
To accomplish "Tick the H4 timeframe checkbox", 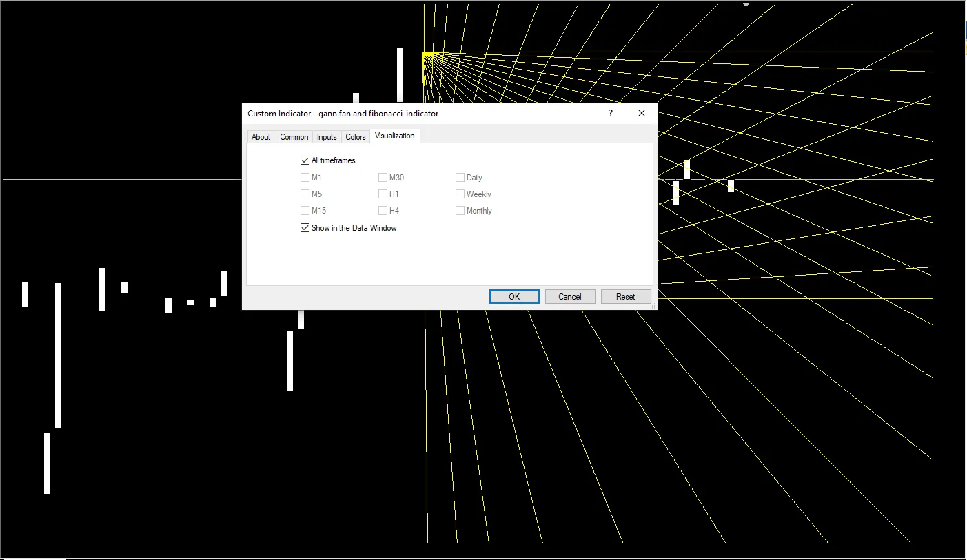I will point(383,211).
